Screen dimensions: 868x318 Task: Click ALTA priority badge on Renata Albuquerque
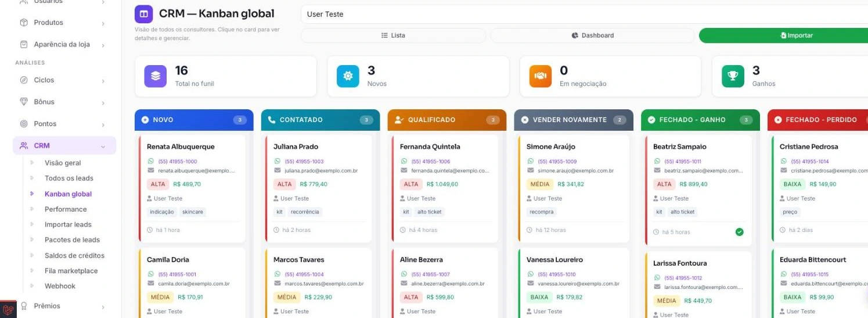point(158,184)
